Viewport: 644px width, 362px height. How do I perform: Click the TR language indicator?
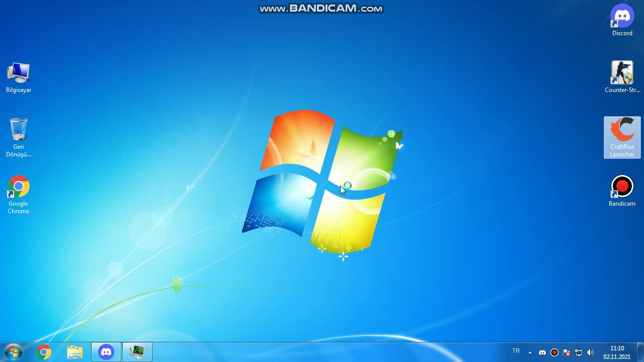516,351
